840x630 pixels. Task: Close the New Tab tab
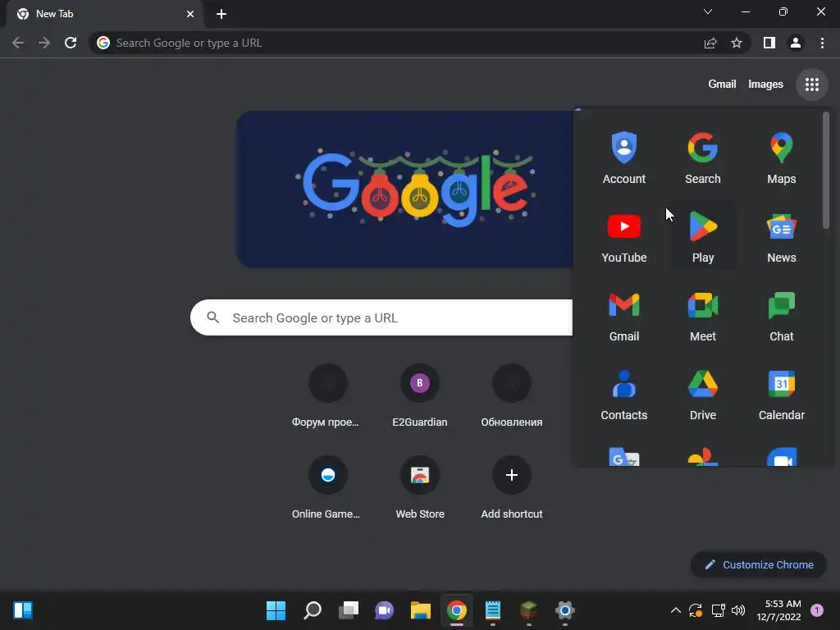pos(190,14)
